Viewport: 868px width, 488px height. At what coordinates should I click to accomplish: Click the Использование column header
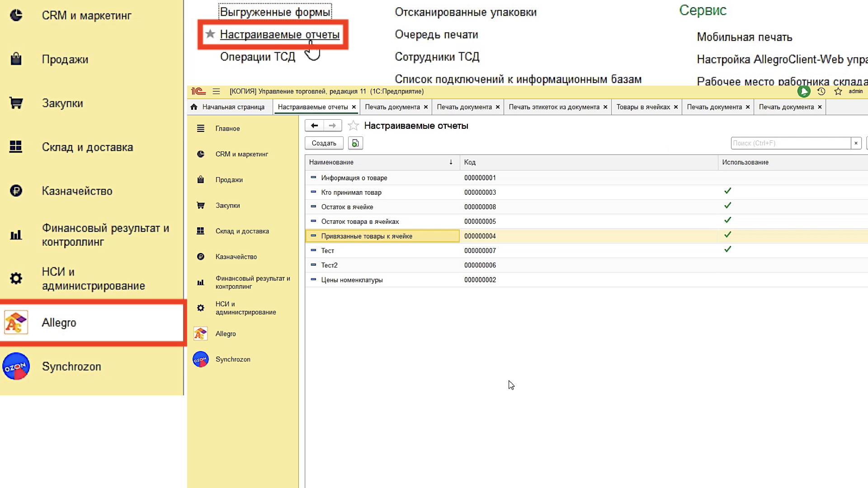coord(793,162)
